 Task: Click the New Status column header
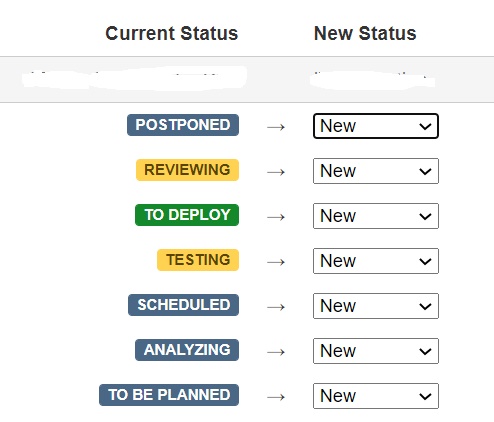tap(365, 33)
